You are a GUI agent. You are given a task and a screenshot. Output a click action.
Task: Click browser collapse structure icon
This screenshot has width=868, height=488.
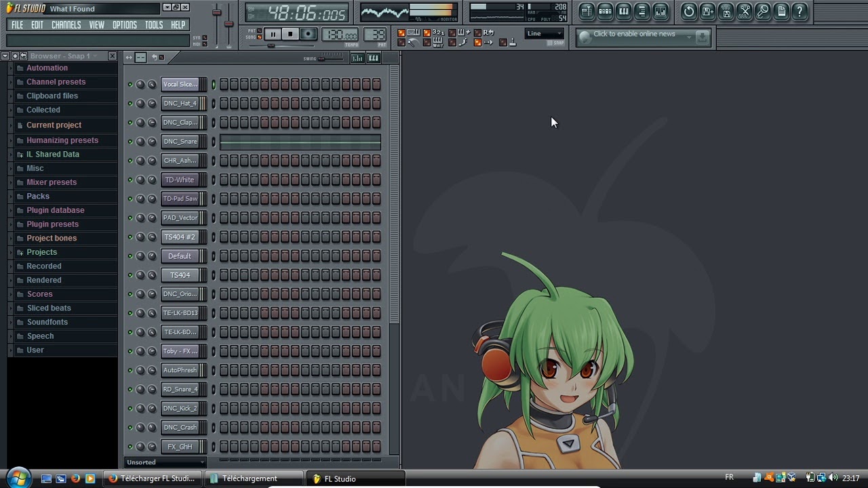(x=15, y=56)
